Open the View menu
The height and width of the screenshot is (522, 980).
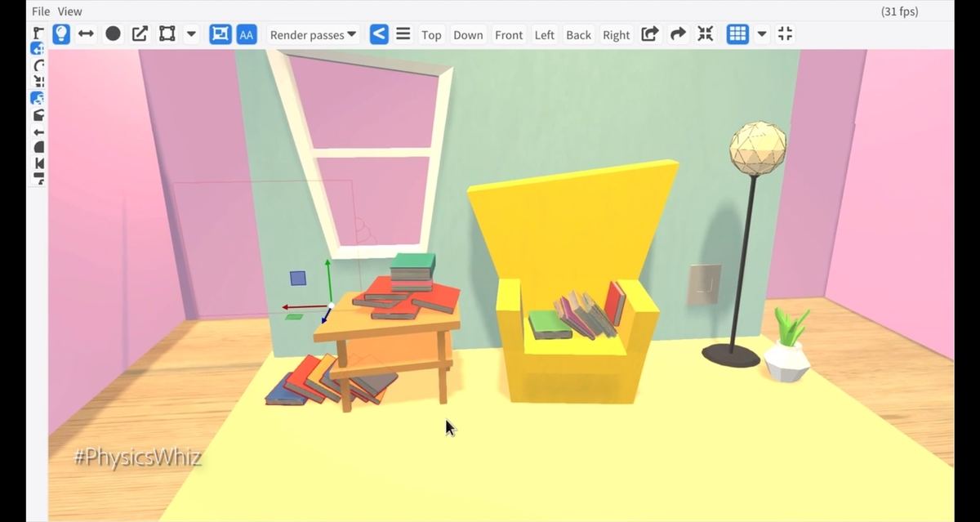point(70,11)
